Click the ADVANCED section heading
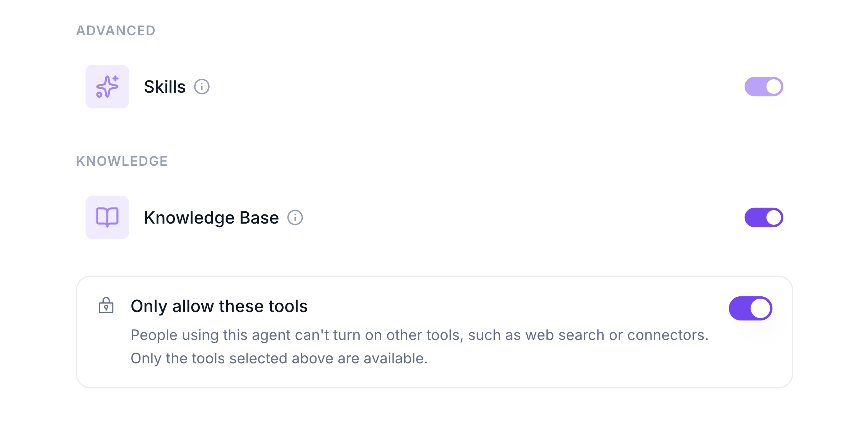 tap(116, 31)
